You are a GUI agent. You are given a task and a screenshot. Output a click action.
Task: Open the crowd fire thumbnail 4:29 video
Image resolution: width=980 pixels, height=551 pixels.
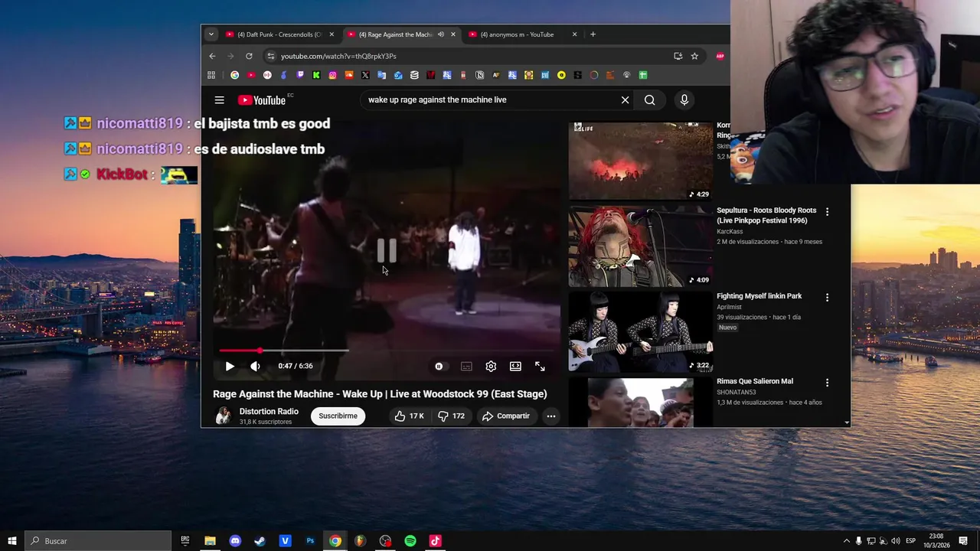640,161
